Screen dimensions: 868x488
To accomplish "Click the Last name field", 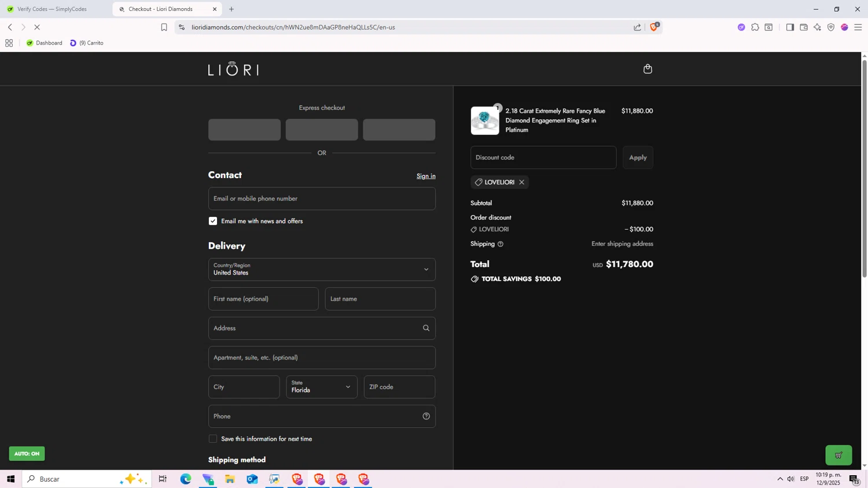I will 380,299.
